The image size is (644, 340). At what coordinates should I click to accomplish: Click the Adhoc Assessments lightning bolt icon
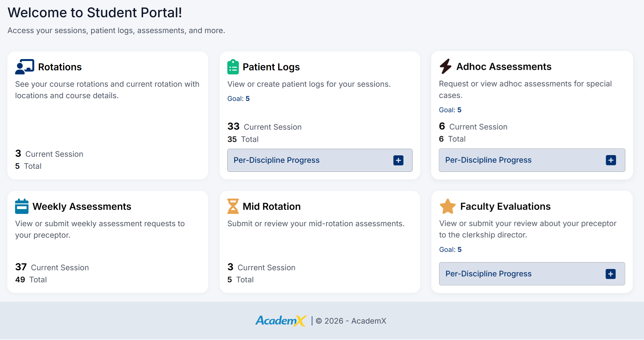(x=445, y=66)
